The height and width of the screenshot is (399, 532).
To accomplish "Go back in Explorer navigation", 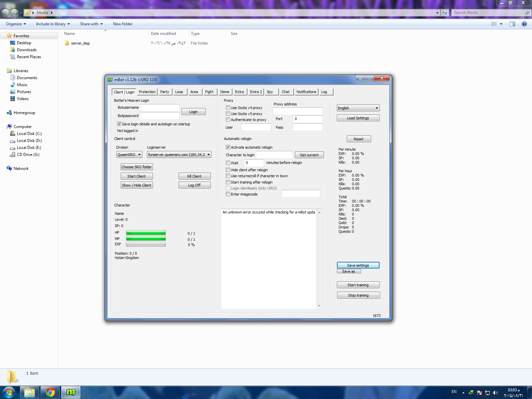I will click(5, 13).
